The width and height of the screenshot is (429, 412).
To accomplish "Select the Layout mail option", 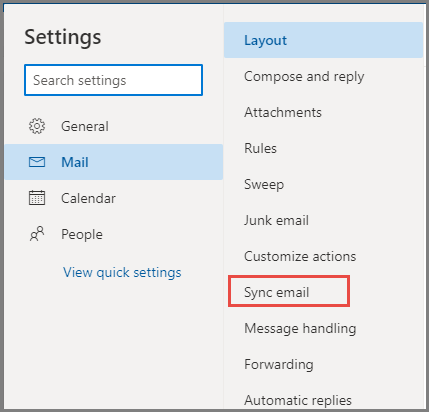I will (323, 40).
